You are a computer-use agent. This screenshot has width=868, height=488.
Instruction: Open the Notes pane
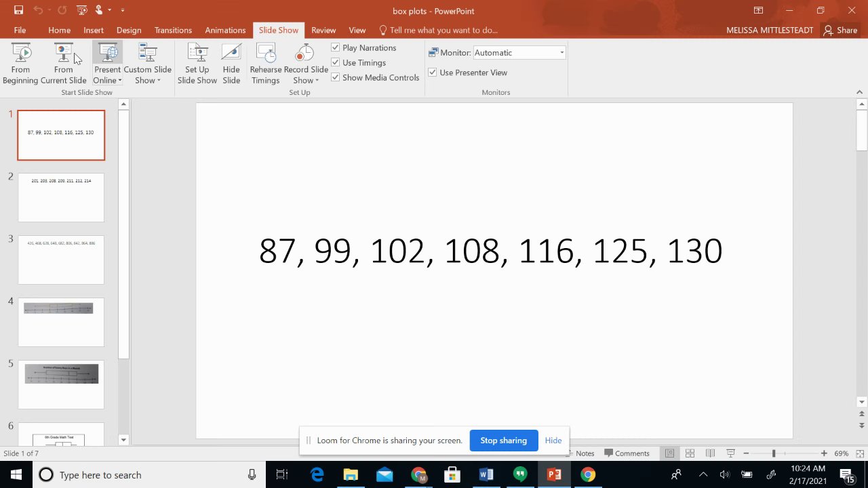(580, 453)
